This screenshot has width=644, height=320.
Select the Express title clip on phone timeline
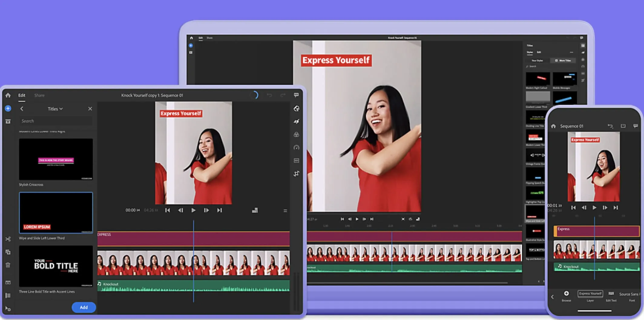(x=596, y=231)
